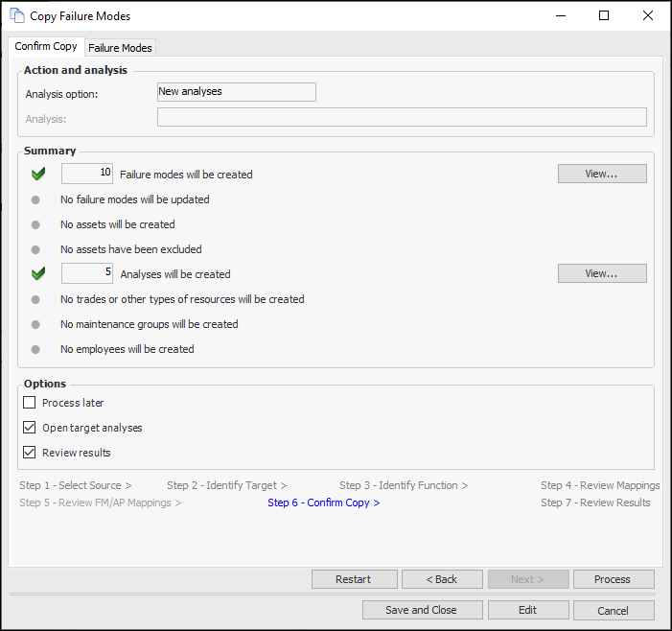This screenshot has height=631, width=672.
Task: Click green checkmark beside Analyses will be created
Action: [38, 274]
